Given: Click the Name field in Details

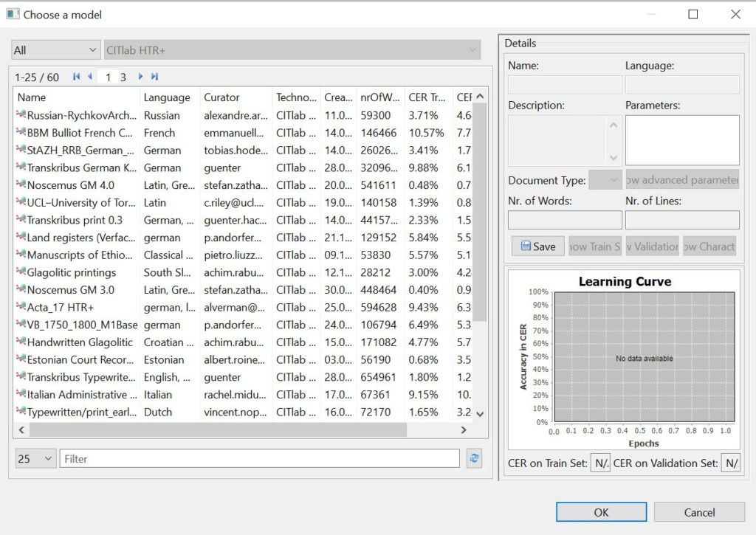Looking at the screenshot, I should click(565, 84).
